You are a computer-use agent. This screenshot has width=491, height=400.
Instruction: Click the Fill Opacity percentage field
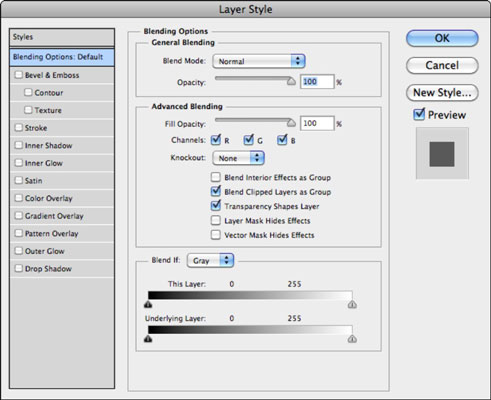pos(317,123)
